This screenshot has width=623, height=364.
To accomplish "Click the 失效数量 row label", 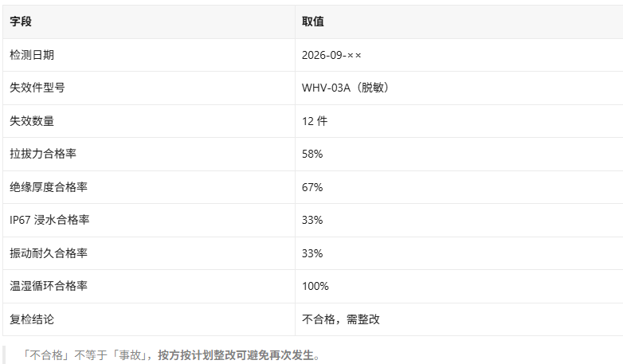I will click(32, 121).
